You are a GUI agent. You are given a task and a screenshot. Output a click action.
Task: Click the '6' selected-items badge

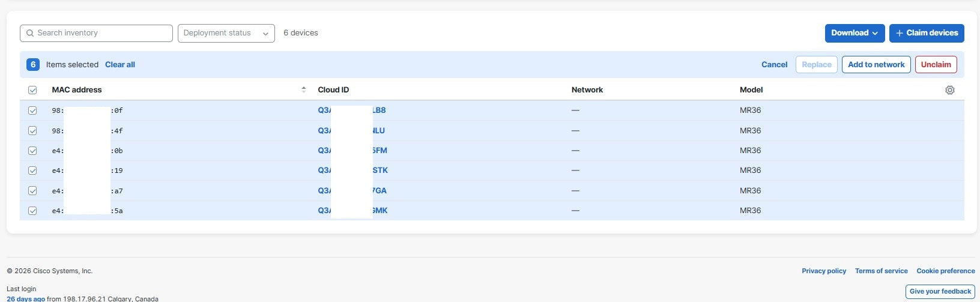(33, 64)
